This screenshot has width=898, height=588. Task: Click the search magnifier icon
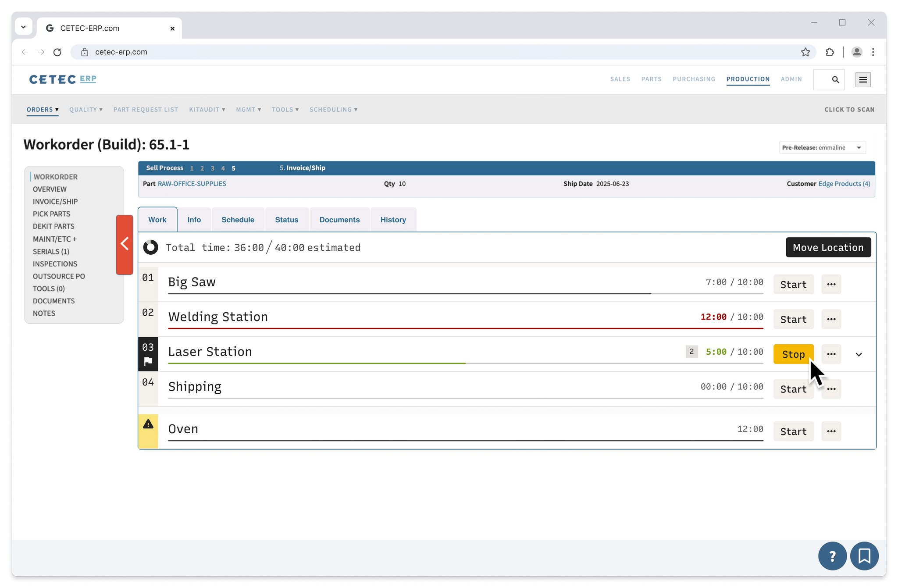pos(835,79)
